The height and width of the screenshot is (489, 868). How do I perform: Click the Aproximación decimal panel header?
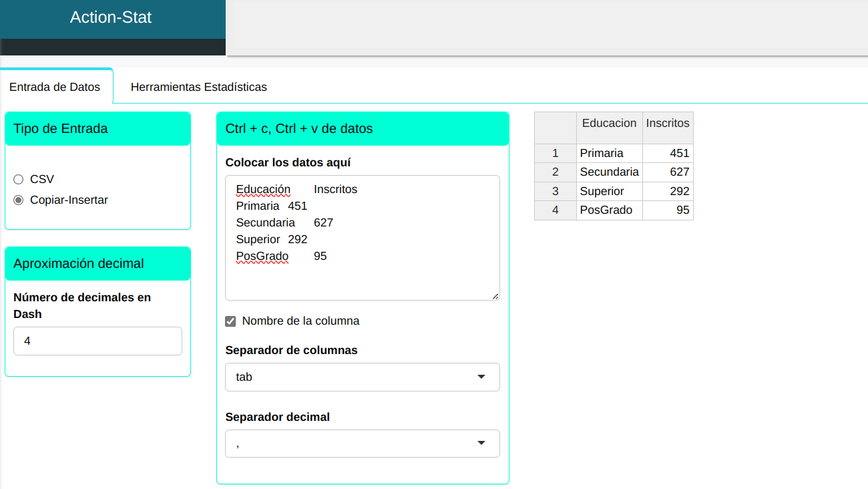pos(97,264)
